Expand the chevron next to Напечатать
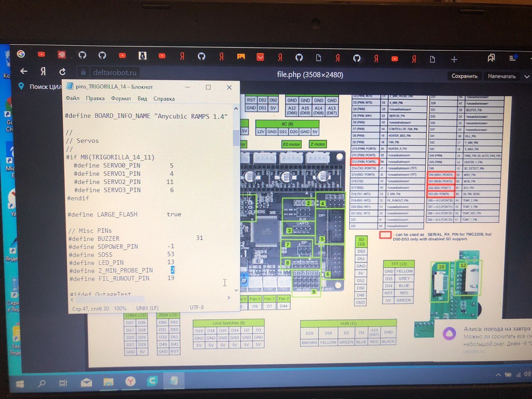Screen dimensions: 532x399 pyautogui.click(x=527, y=76)
